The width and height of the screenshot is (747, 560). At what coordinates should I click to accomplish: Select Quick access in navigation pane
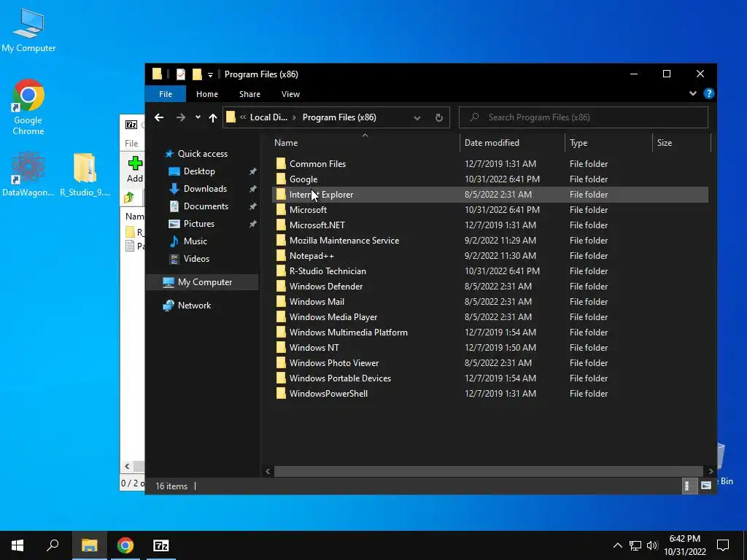(x=203, y=154)
